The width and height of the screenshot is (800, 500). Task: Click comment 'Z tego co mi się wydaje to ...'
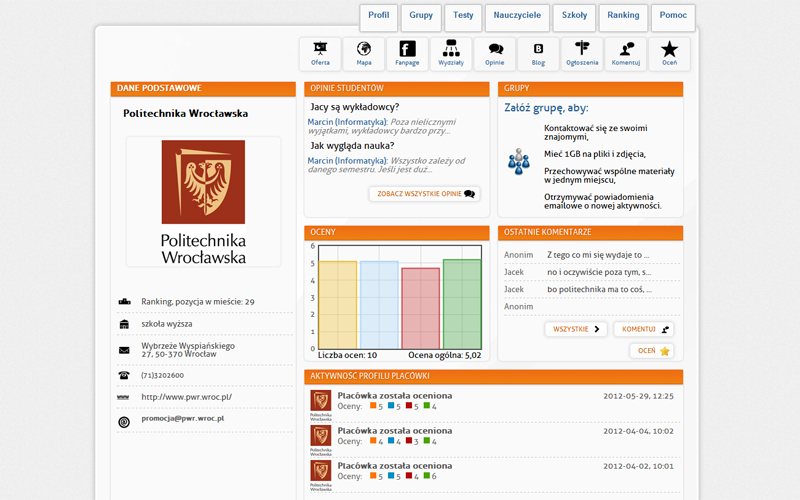point(598,255)
